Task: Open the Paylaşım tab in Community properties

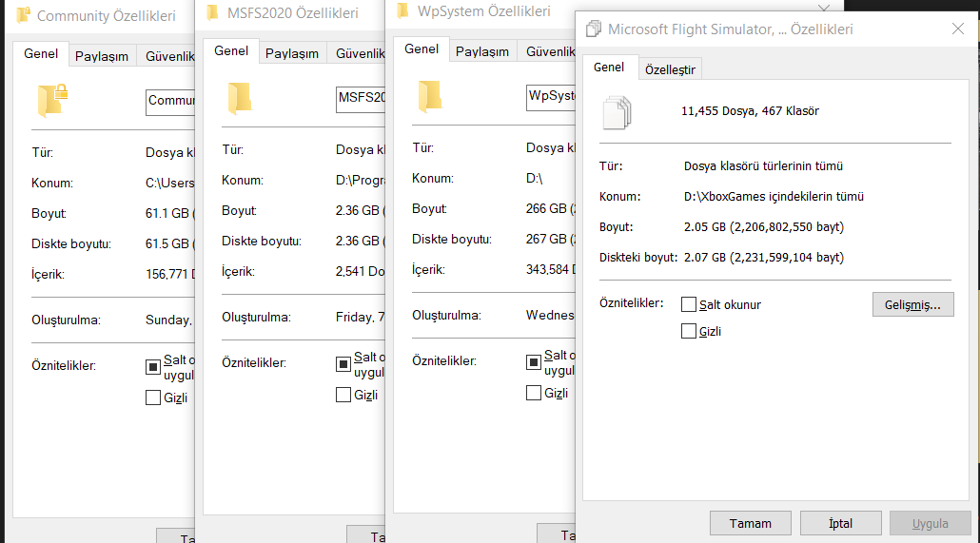Action: 102,56
